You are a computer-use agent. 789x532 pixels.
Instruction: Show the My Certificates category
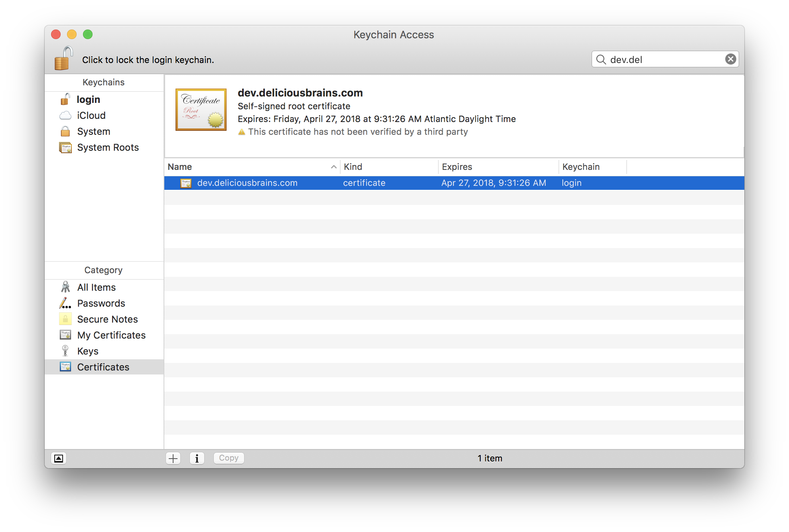[x=104, y=335]
